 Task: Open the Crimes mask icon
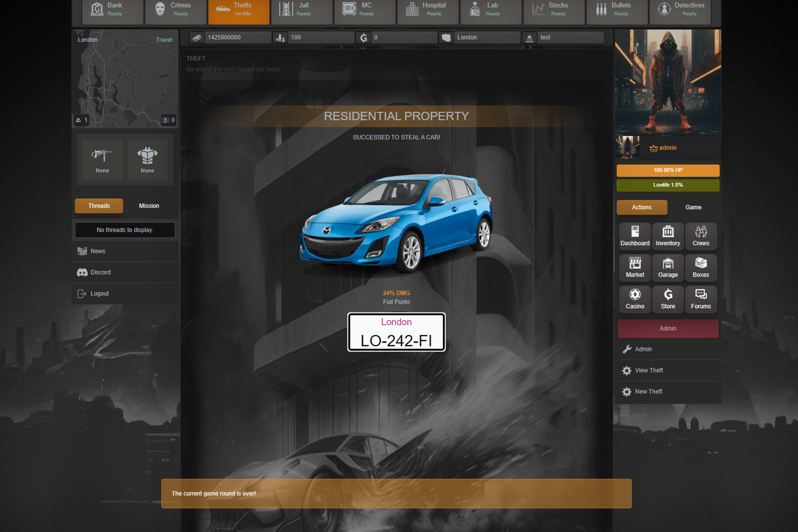(x=160, y=9)
